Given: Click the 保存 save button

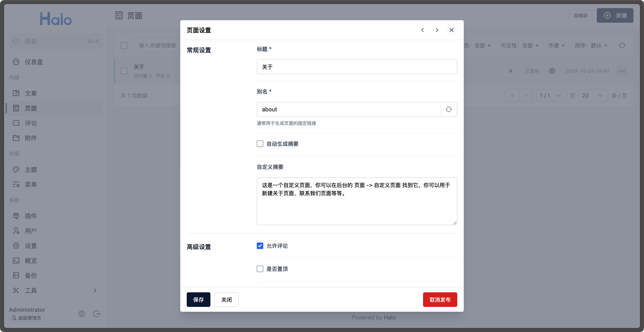Looking at the screenshot, I should click(199, 299).
